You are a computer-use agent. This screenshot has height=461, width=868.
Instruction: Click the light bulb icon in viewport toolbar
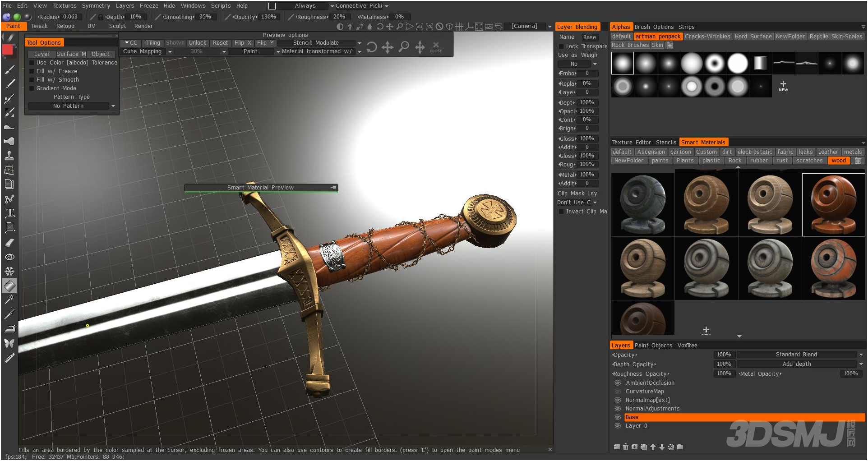(x=350, y=27)
